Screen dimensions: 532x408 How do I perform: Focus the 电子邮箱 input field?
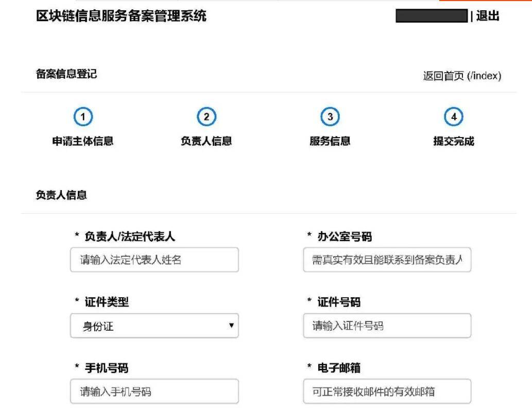pyautogui.click(x=387, y=392)
